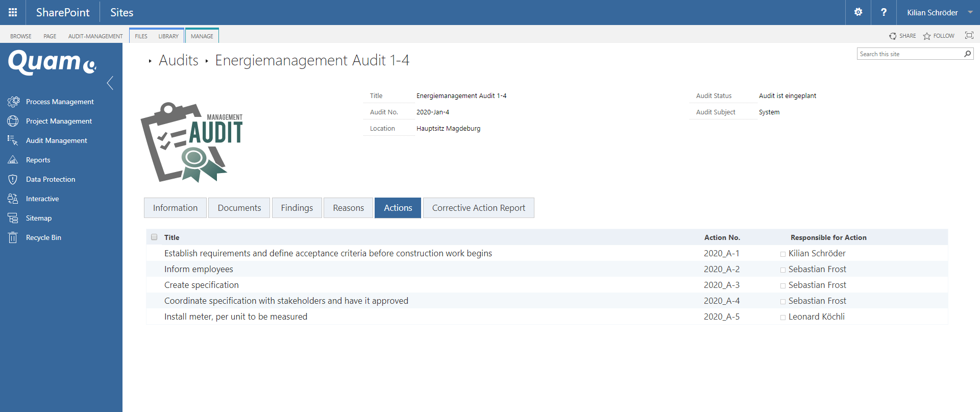Click the Process Management gear icon
Screen dimensions: 980x412
point(13,102)
